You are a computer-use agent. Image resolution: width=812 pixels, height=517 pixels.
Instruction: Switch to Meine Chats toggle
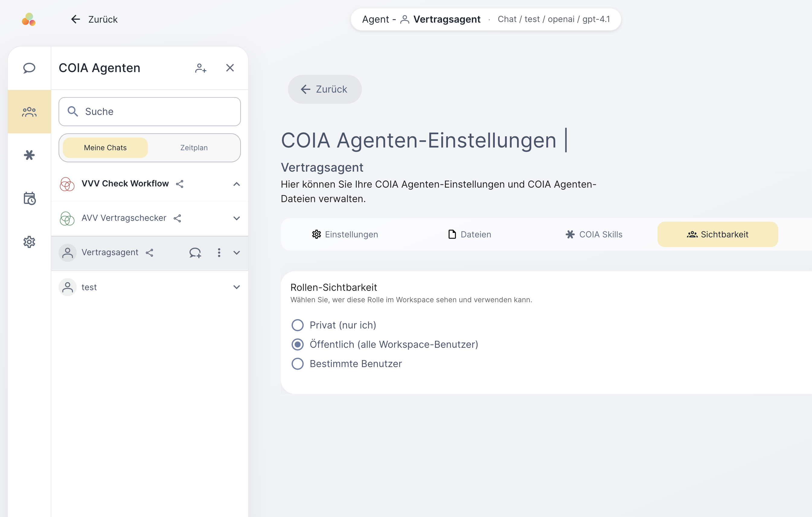tap(105, 147)
